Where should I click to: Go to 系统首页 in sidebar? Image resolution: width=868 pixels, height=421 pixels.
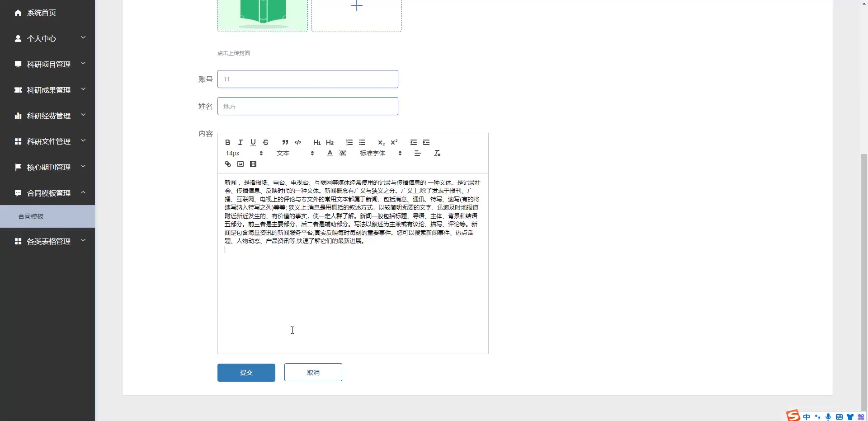click(x=47, y=13)
